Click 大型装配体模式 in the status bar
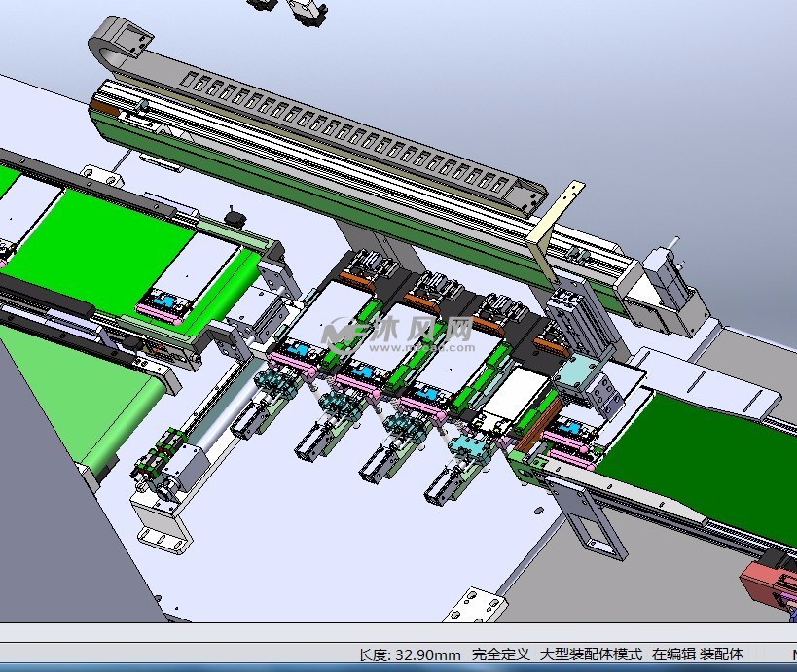Viewport: 797px width, 672px height. 592,654
